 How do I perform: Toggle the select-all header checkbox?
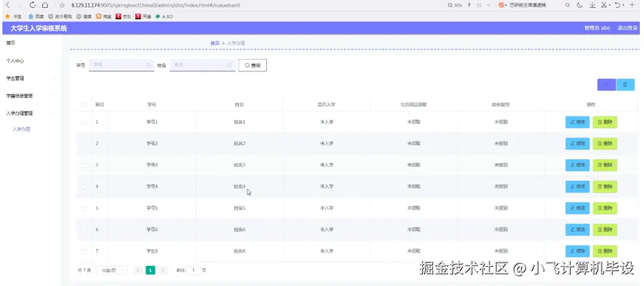pyautogui.click(x=84, y=105)
